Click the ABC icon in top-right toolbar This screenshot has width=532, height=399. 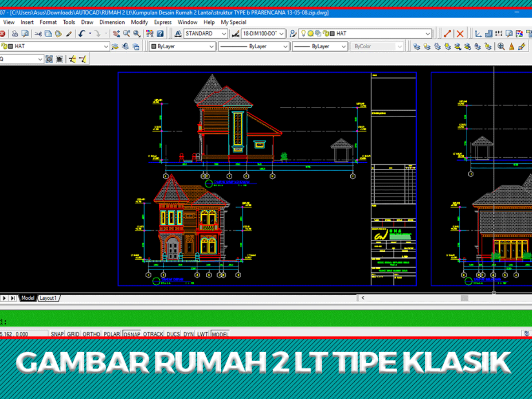499,34
